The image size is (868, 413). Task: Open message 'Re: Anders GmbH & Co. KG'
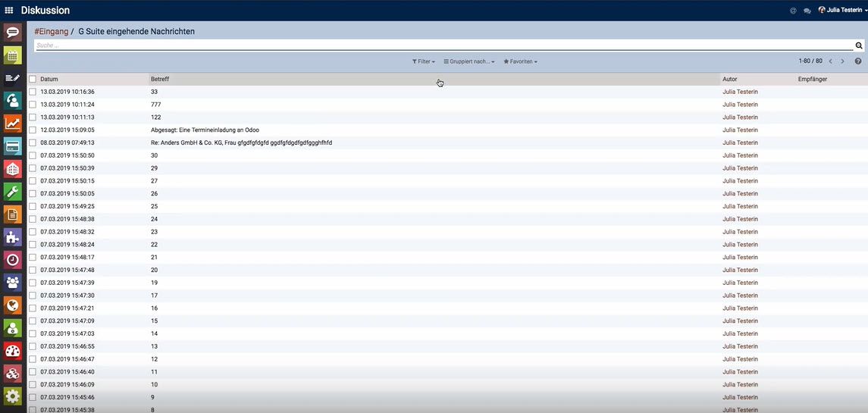tap(241, 142)
